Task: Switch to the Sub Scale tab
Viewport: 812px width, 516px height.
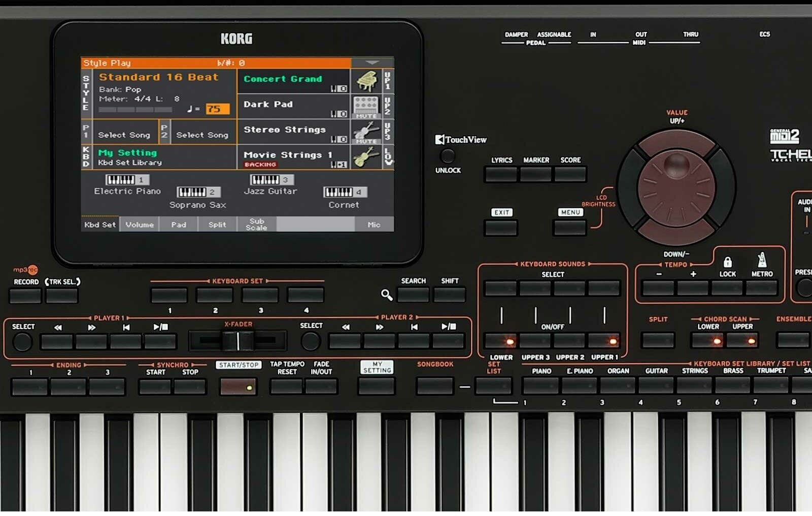Action: pos(256,224)
